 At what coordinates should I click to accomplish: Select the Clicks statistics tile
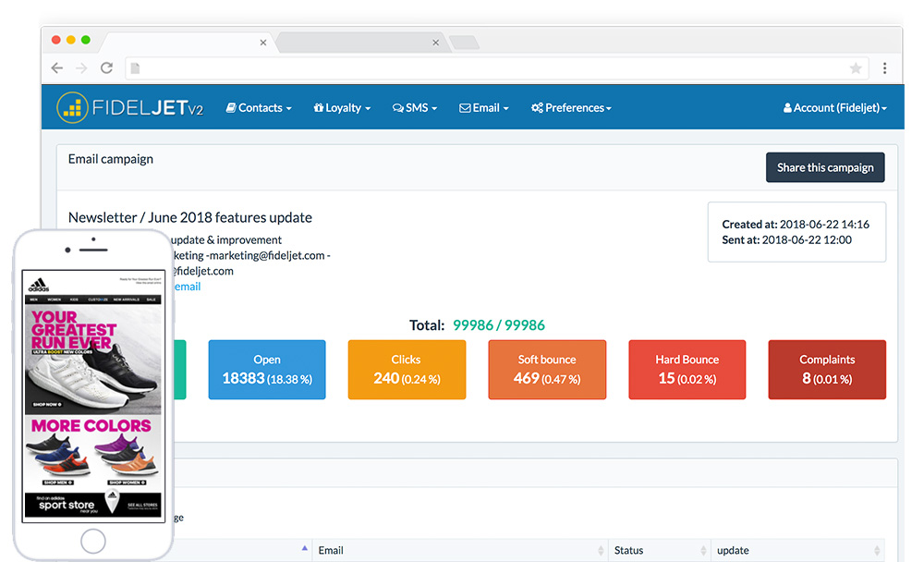[x=407, y=370]
